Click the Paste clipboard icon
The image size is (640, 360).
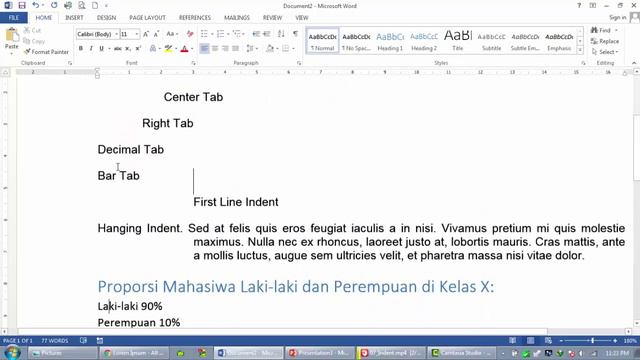(x=12, y=36)
